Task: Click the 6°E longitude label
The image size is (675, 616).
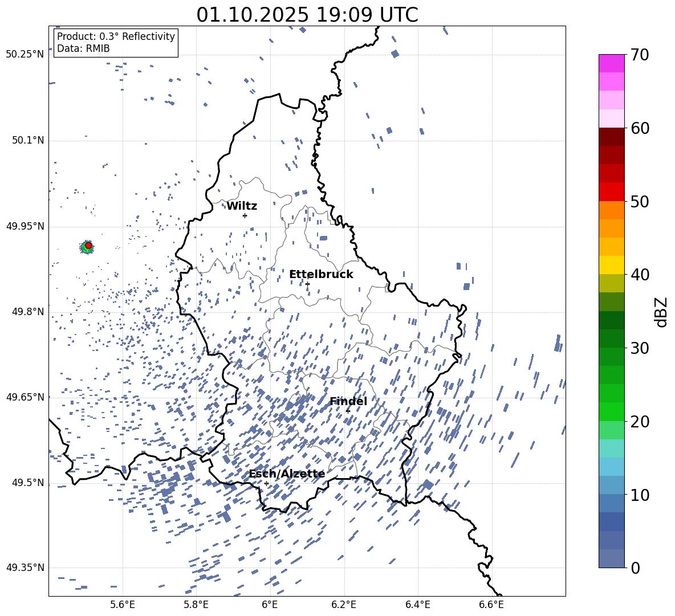Action: [270, 605]
